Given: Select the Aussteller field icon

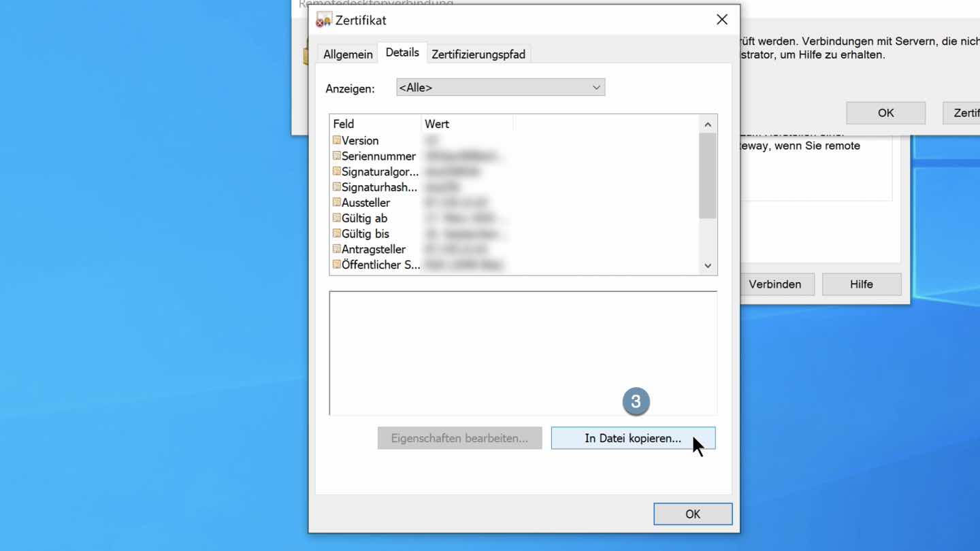Looking at the screenshot, I should [x=336, y=203].
